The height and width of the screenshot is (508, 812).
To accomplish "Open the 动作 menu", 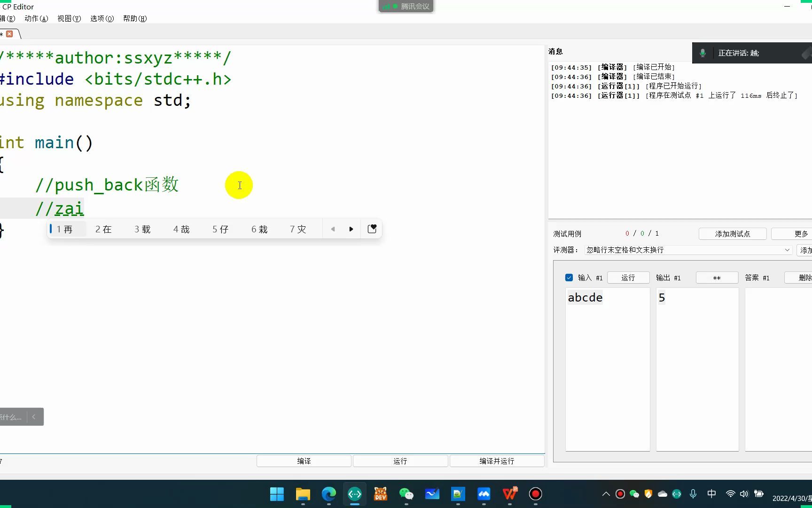I will coord(36,18).
